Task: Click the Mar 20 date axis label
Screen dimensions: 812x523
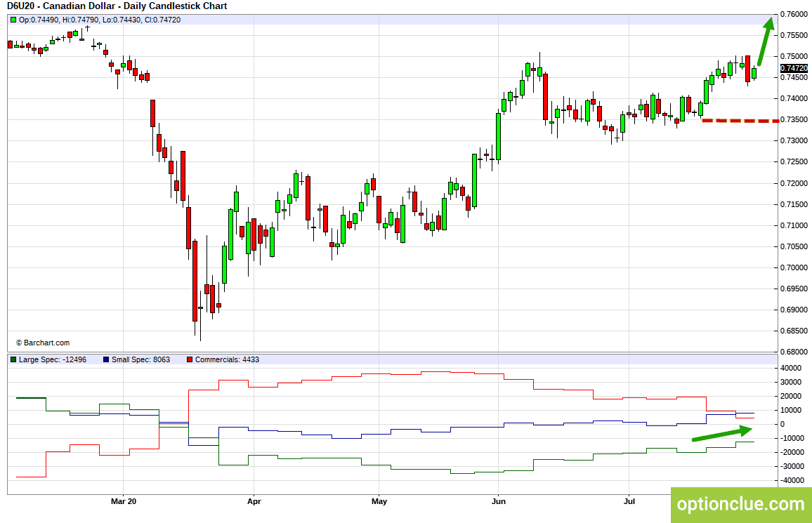Action: [124, 501]
